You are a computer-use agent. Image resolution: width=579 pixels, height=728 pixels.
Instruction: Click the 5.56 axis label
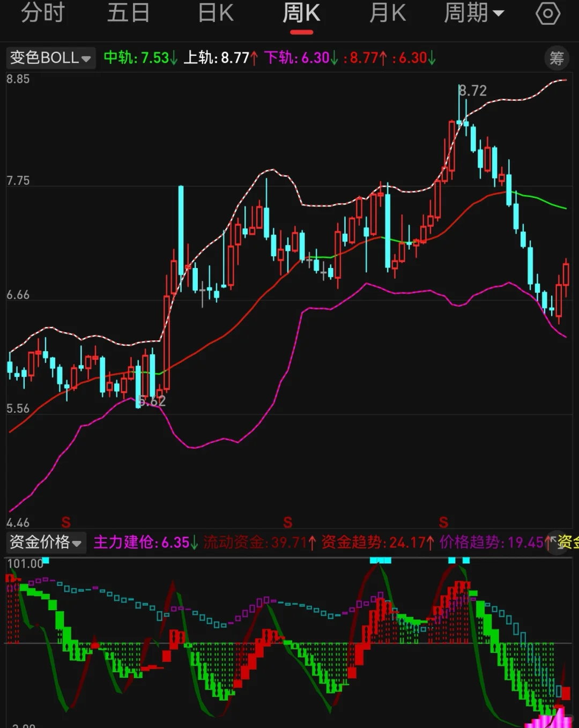click(x=18, y=408)
